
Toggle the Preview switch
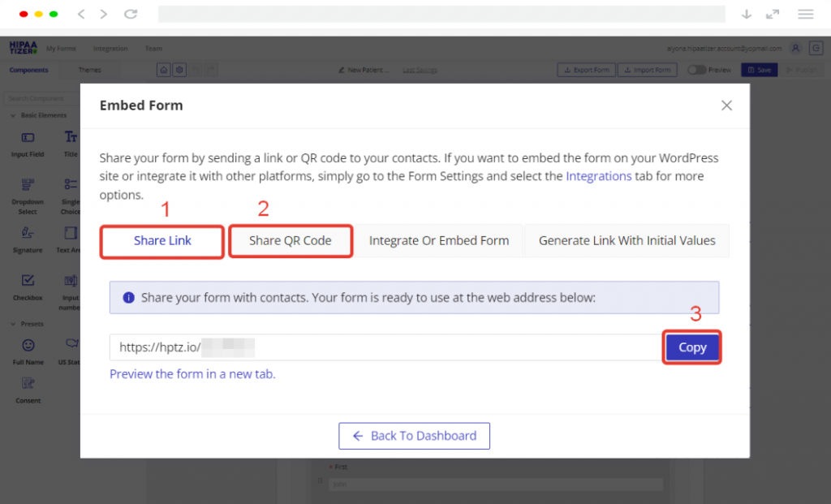coord(696,70)
